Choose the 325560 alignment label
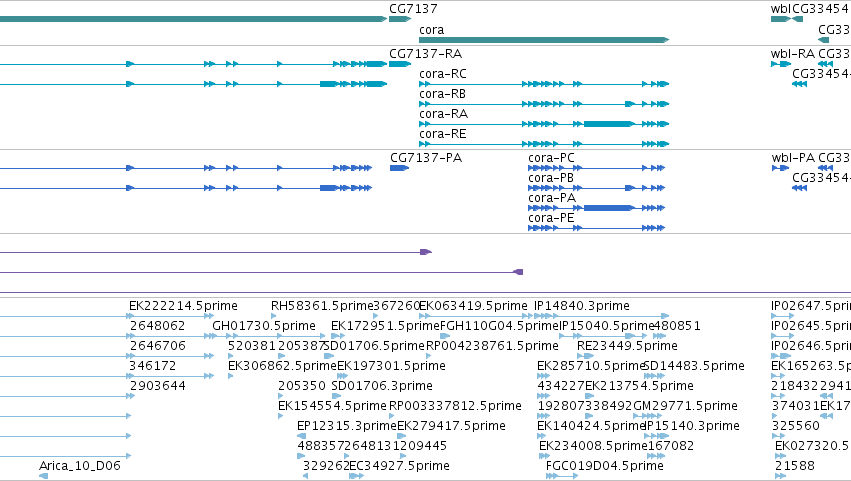 [796, 427]
